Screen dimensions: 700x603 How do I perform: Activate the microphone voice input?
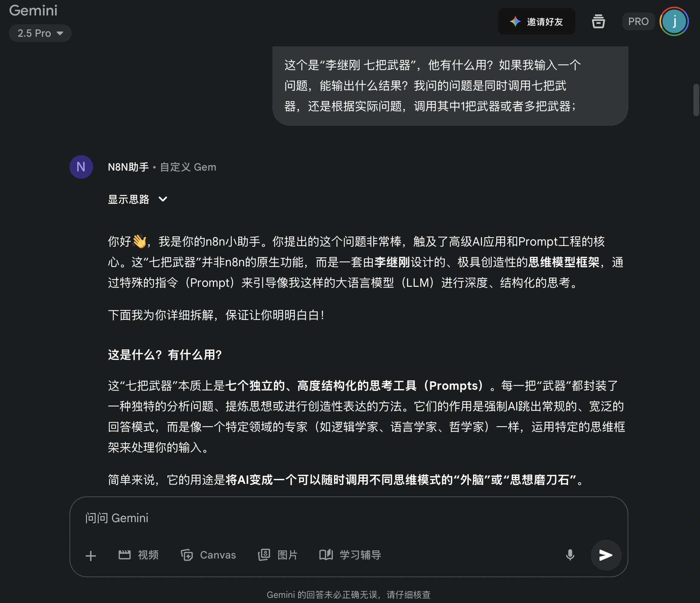[570, 555]
